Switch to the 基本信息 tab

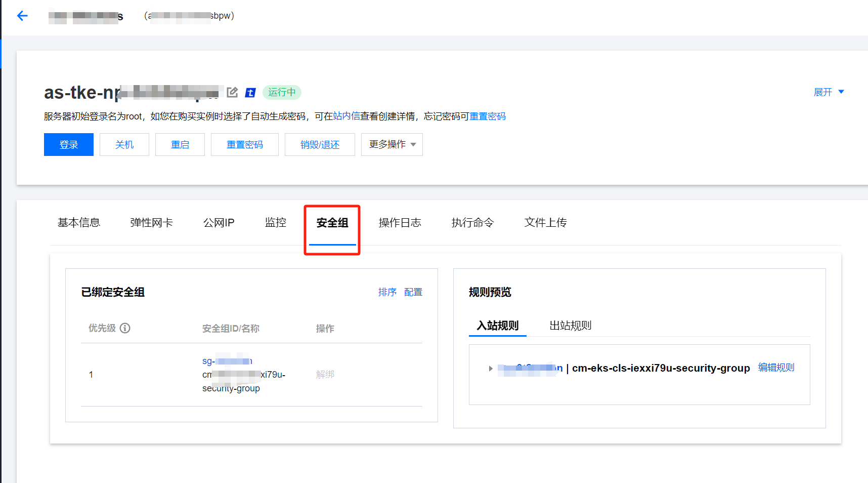tap(78, 223)
